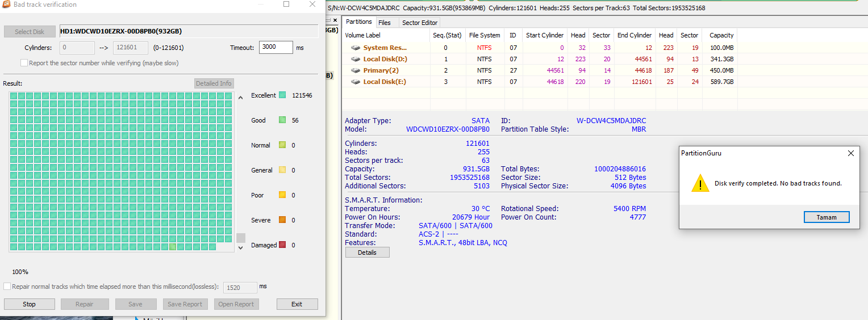Close the PartitionGuru message dialog

pyautogui.click(x=851, y=153)
